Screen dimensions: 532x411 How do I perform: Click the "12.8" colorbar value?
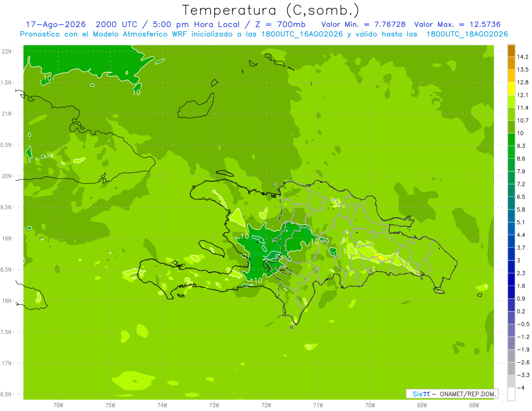523,82
